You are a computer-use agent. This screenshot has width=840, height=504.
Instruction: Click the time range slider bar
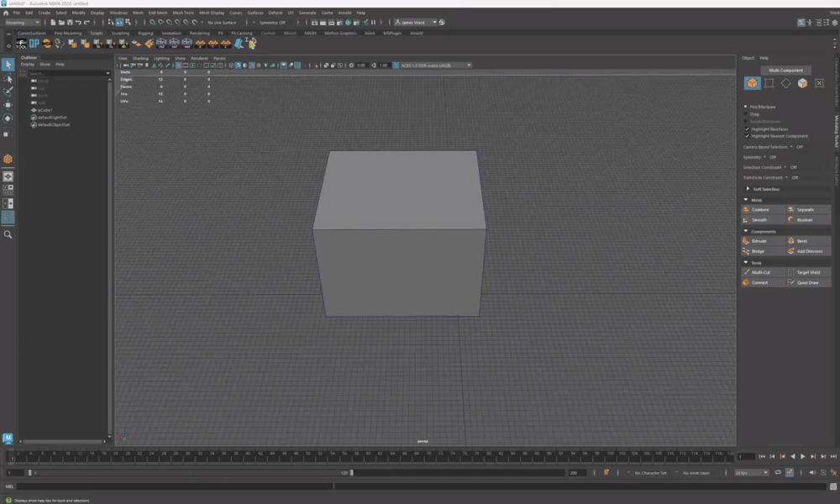[x=189, y=473]
